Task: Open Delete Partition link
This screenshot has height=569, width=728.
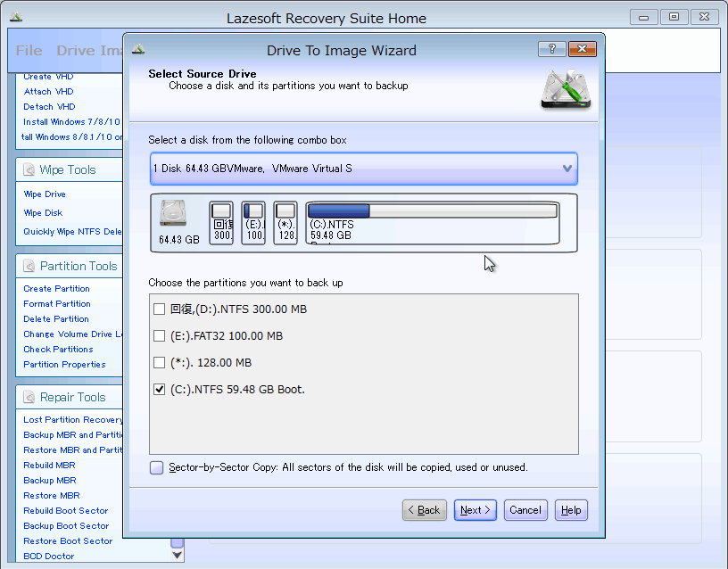Action: click(56, 319)
